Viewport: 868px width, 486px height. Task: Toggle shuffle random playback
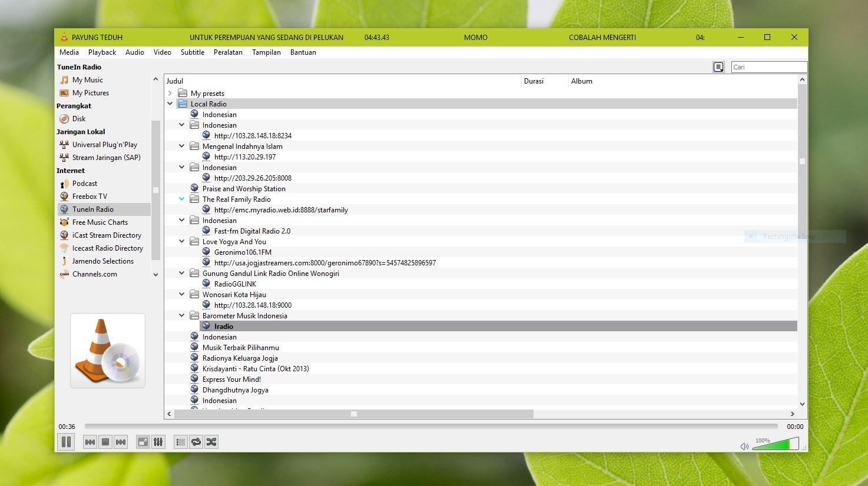pyautogui.click(x=211, y=442)
